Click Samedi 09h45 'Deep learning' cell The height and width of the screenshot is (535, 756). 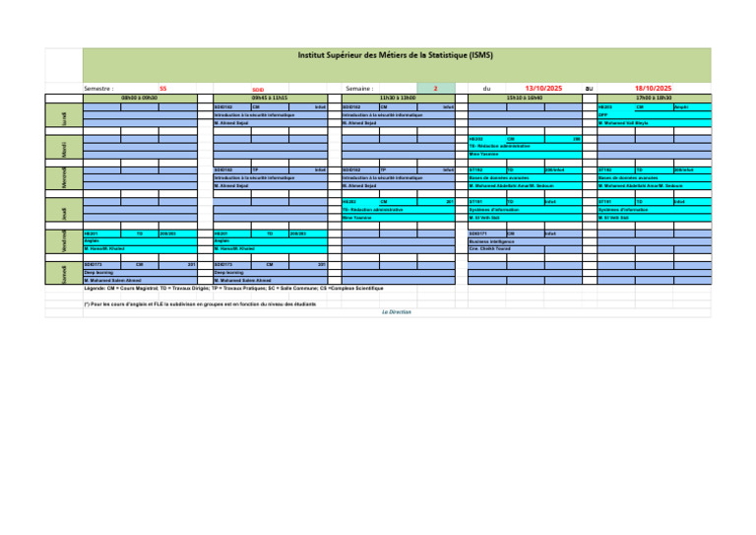(x=270, y=273)
